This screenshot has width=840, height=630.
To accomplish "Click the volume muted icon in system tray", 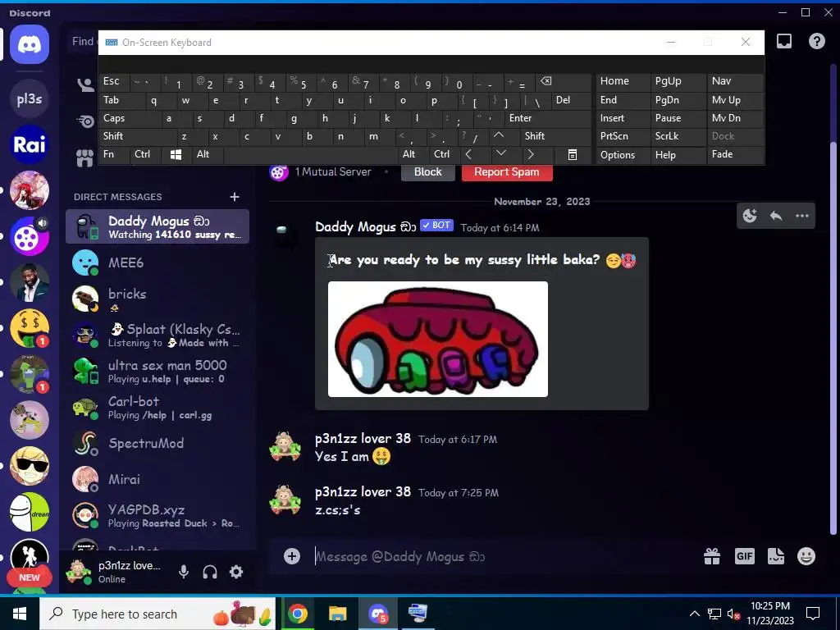I will tap(733, 614).
